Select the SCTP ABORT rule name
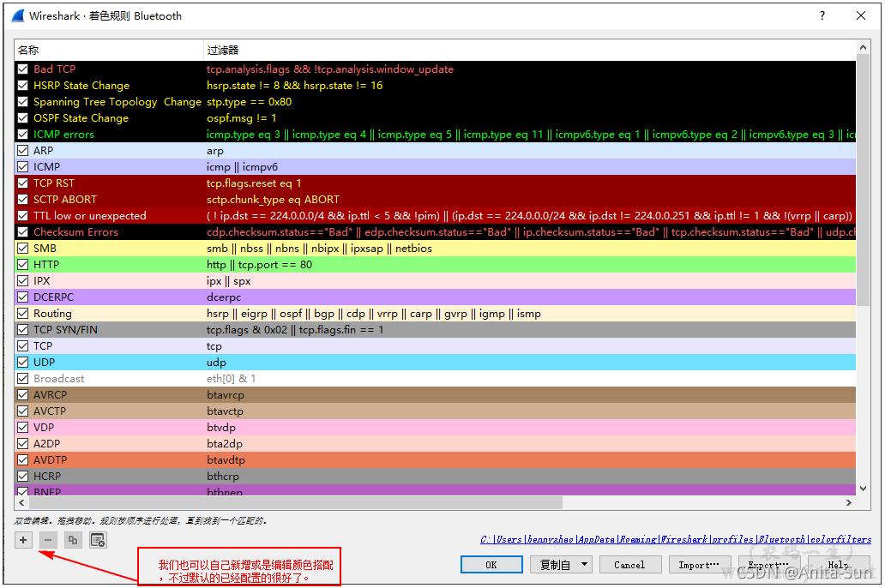 click(65, 199)
